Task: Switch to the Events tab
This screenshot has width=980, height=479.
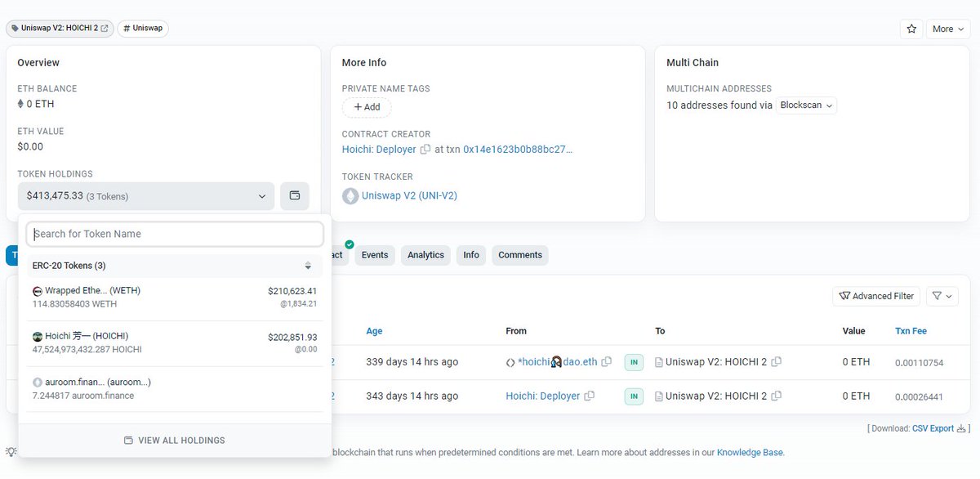Action: pos(375,255)
